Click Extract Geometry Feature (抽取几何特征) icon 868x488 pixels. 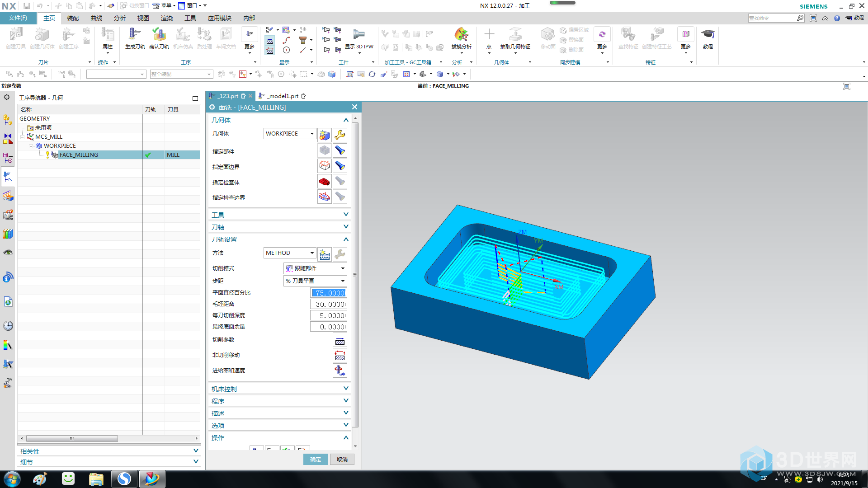tap(515, 34)
